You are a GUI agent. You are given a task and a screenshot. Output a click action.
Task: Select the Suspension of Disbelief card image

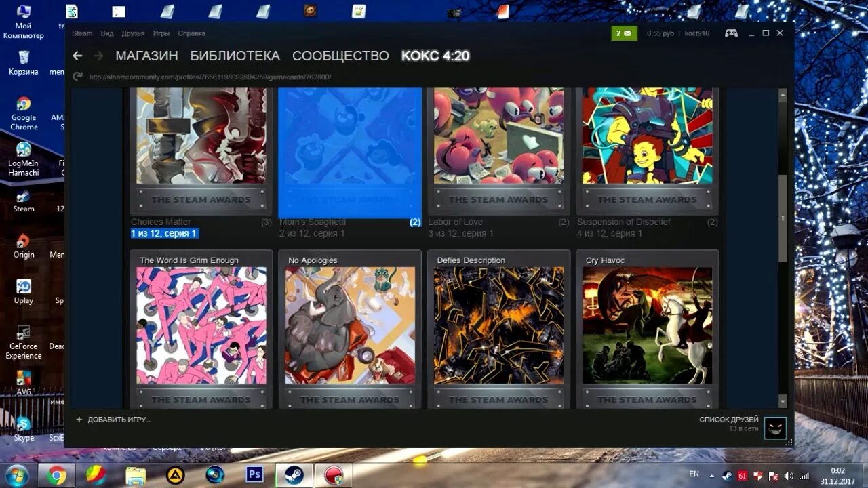[647, 136]
